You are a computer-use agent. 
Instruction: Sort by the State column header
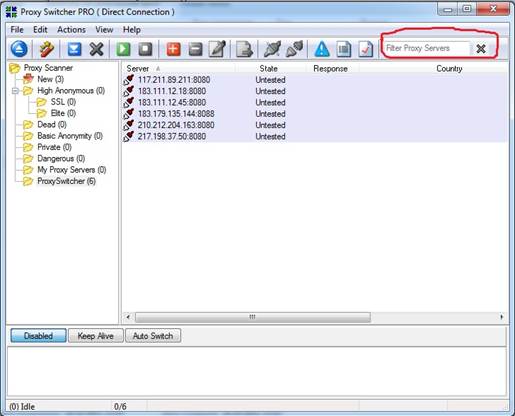268,69
